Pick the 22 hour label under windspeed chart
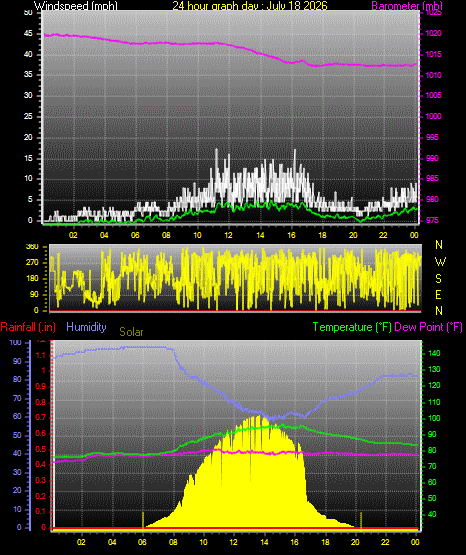This screenshot has width=466, height=555. coord(383,235)
